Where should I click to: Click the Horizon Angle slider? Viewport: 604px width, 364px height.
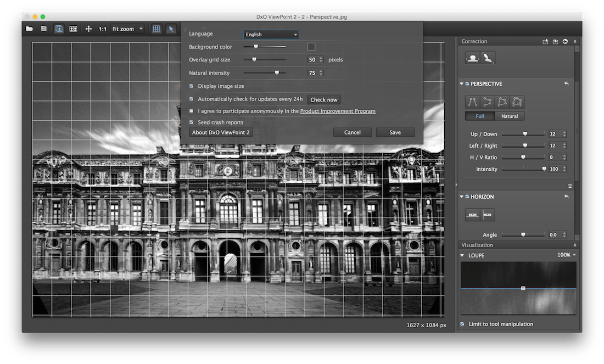click(524, 234)
